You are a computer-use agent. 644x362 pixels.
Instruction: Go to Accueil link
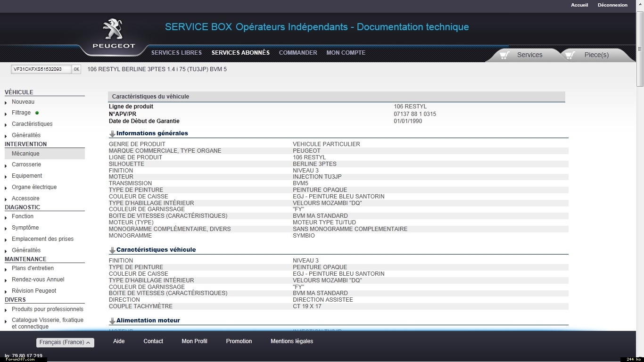(x=579, y=5)
